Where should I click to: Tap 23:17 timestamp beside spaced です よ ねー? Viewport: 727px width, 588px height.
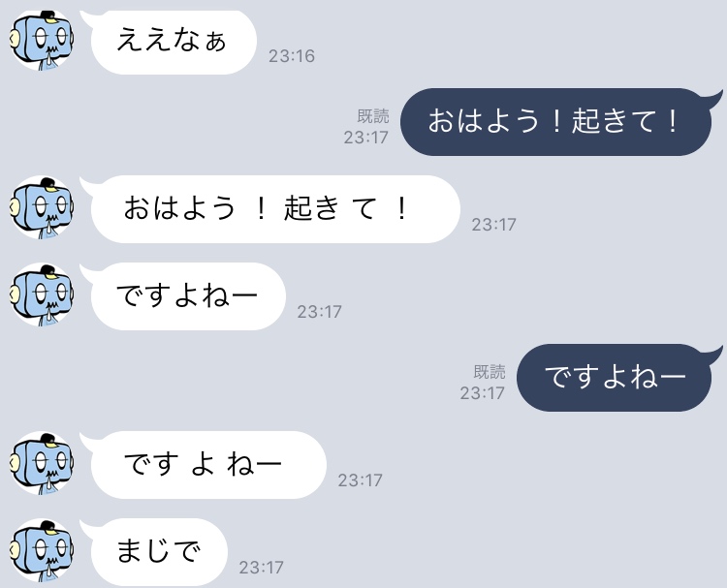pos(361,480)
